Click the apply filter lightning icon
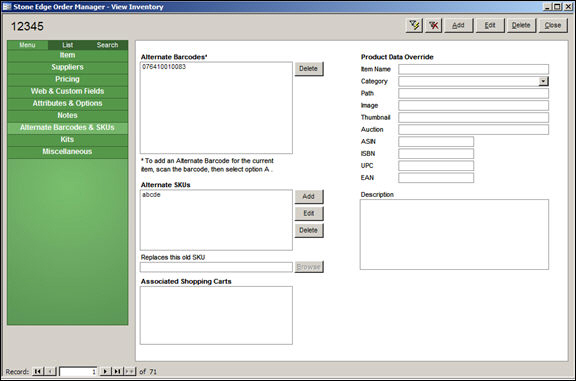The image size is (576, 381). [x=414, y=25]
